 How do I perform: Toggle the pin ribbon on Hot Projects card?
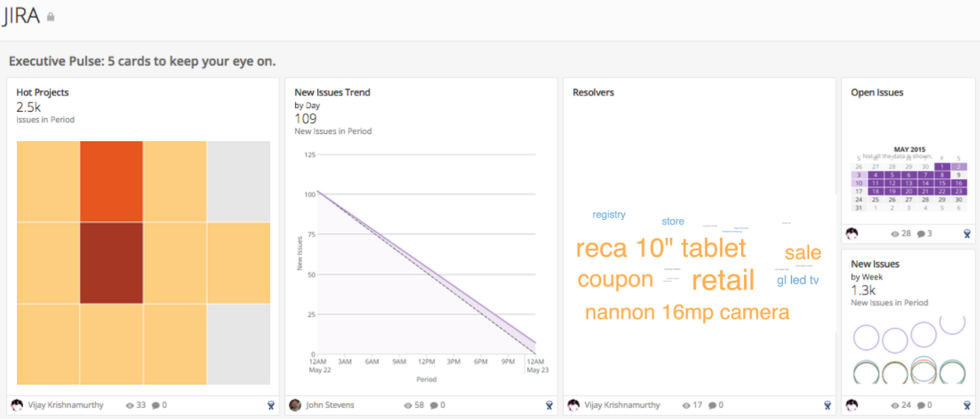pyautogui.click(x=271, y=404)
